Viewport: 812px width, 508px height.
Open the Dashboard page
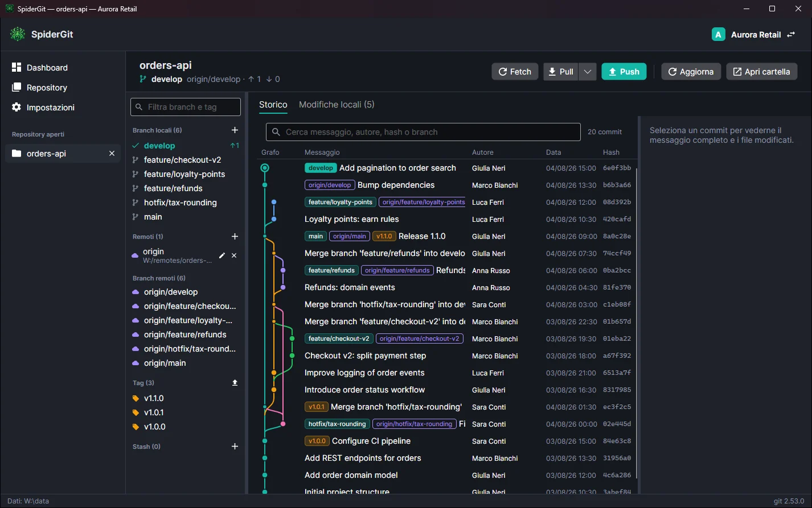click(x=63, y=68)
